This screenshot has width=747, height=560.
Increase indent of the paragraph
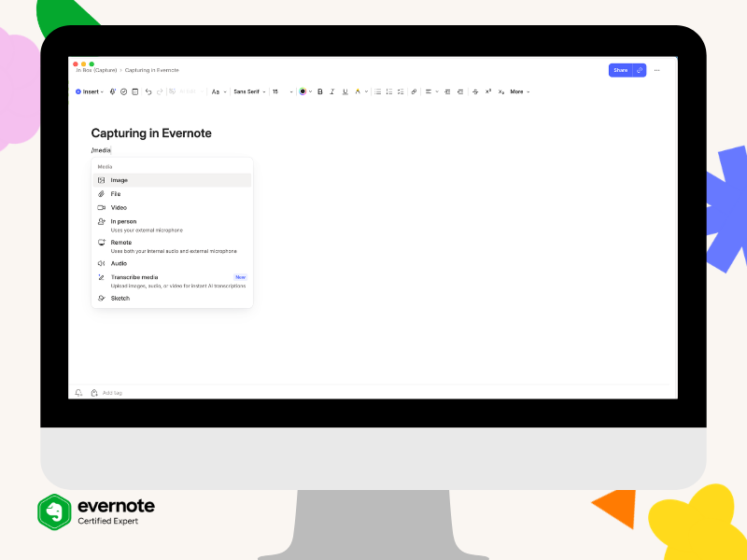[447, 91]
